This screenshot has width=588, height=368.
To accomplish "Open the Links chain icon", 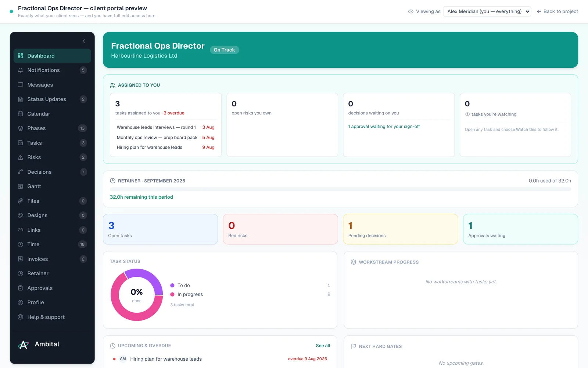I will click(x=21, y=230).
